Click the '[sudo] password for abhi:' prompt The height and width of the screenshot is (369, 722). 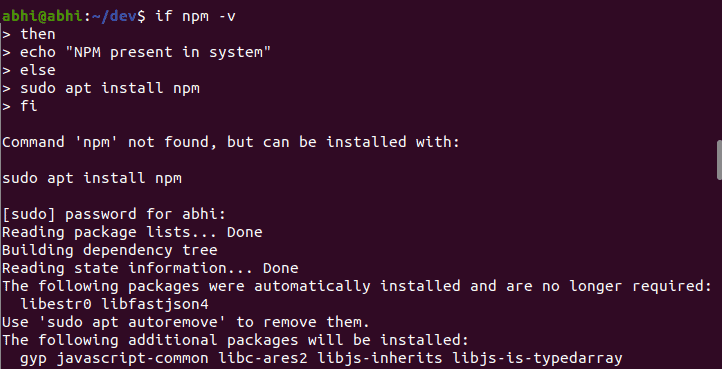tap(114, 214)
